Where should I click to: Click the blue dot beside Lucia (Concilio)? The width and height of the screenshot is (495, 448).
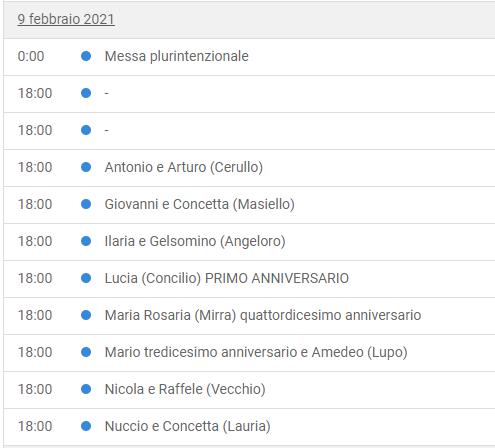pyautogui.click(x=86, y=278)
